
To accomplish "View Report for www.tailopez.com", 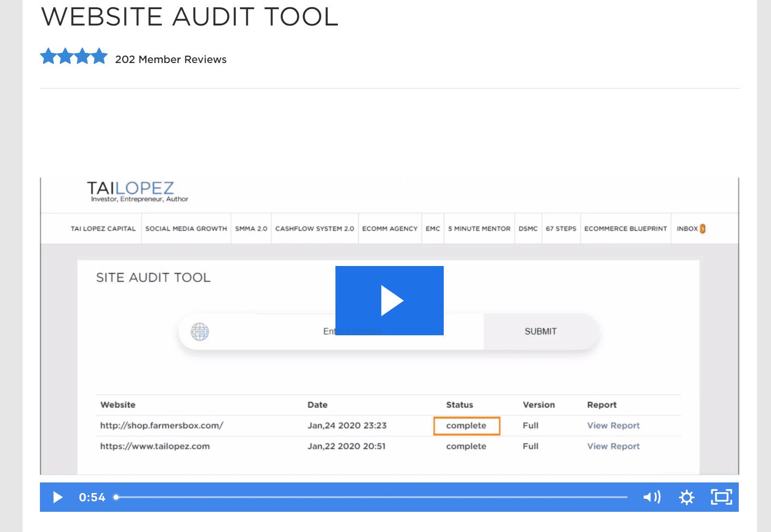I will 614,446.
